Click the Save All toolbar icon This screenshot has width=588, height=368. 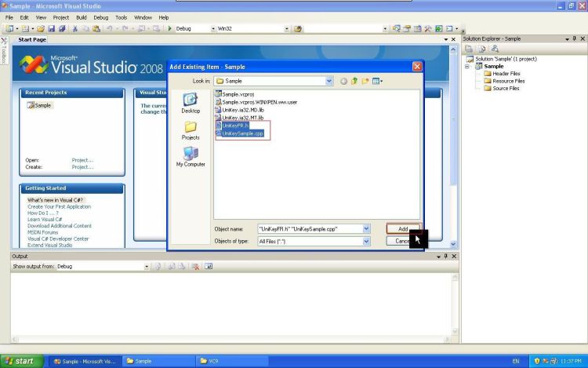click(62, 28)
